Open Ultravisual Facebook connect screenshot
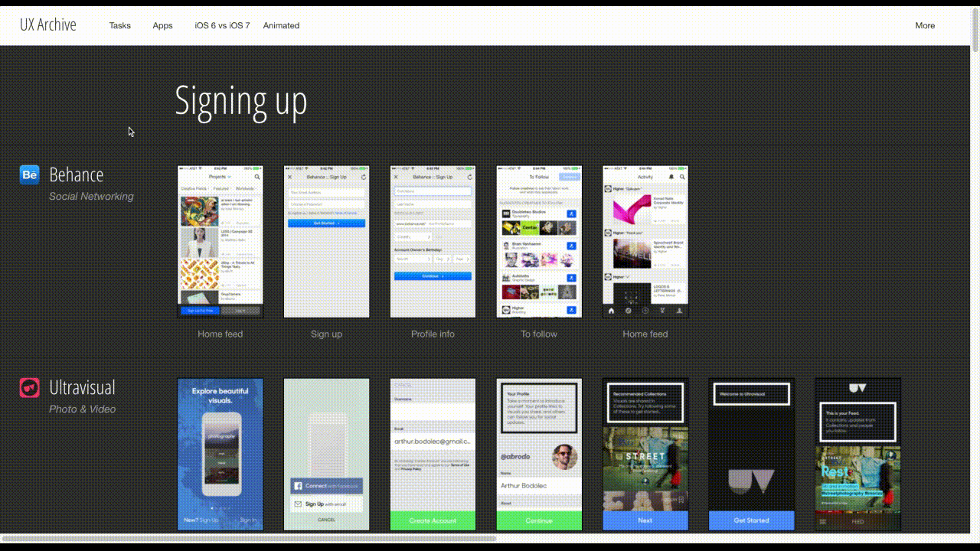The width and height of the screenshot is (980, 551). [326, 454]
